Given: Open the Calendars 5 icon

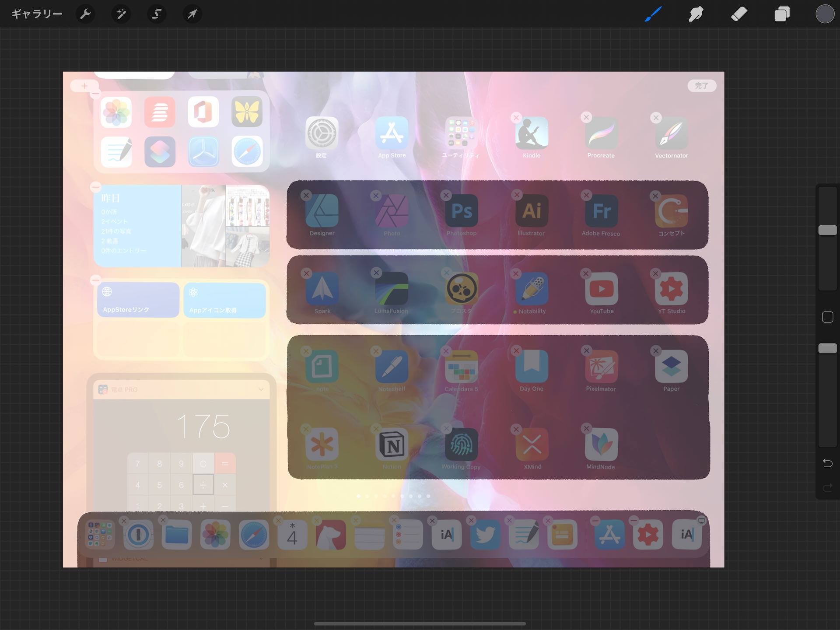Looking at the screenshot, I should tap(461, 367).
